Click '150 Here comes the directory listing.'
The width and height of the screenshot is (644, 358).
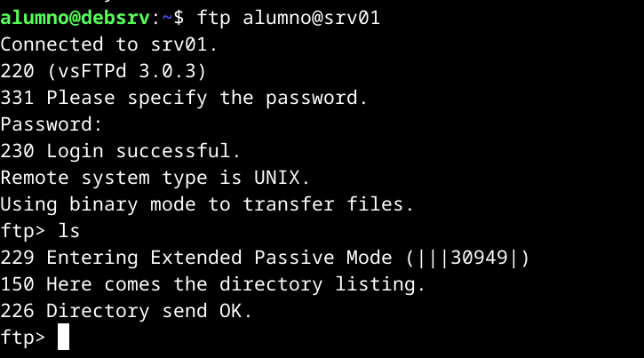(213, 284)
